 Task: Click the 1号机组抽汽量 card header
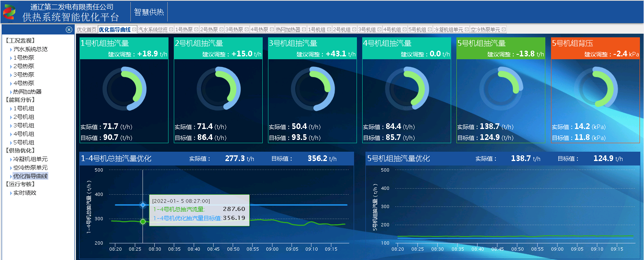[x=124, y=48]
